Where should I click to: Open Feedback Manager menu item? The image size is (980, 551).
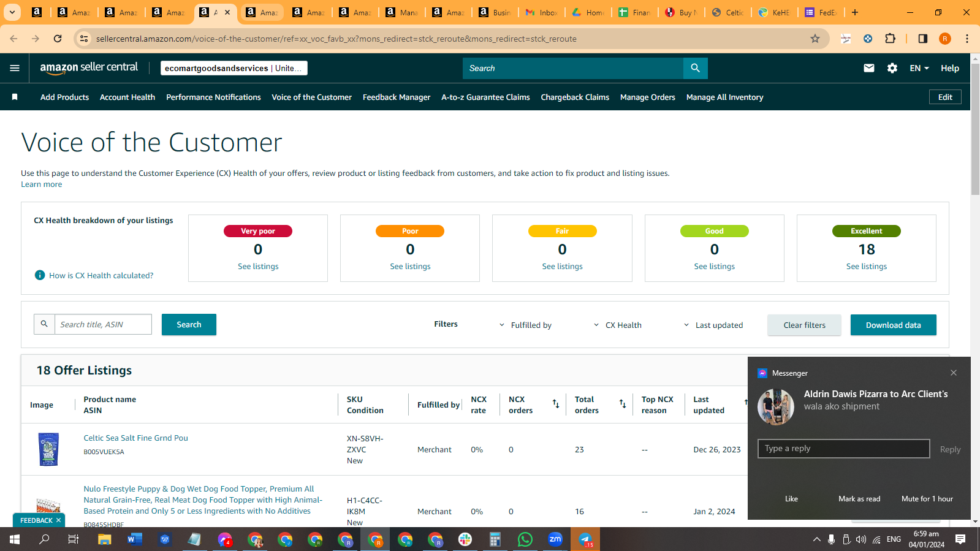(x=397, y=97)
